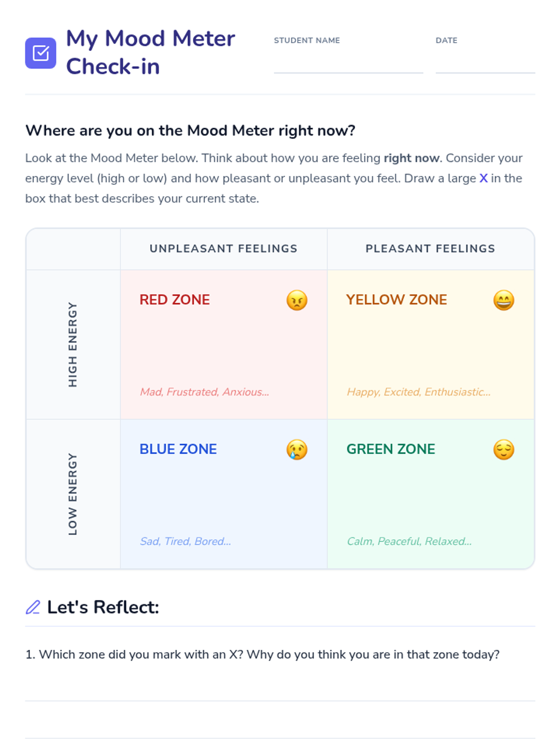Click the purple checkbox logo icon
Screen dimensions: 560x747
point(41,53)
